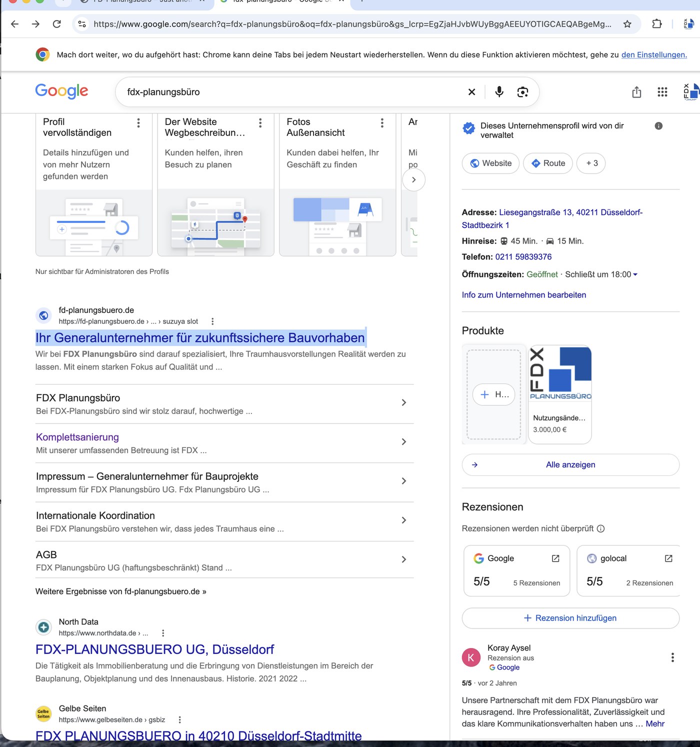Click the Route button
Viewport: 700px width, 747px height.
(x=548, y=163)
